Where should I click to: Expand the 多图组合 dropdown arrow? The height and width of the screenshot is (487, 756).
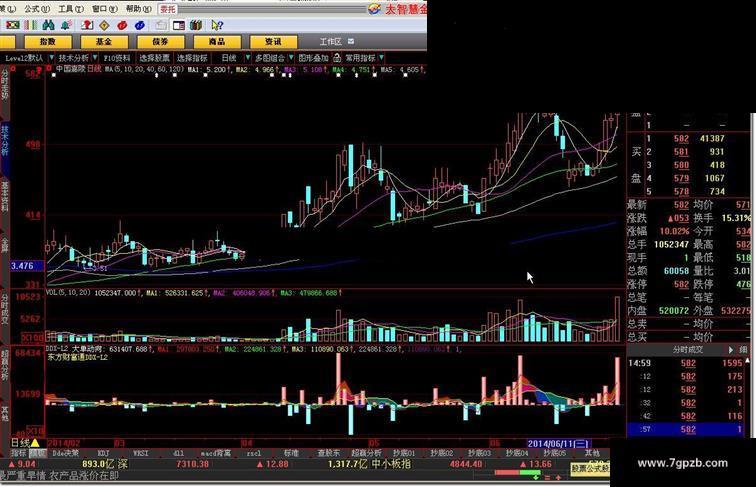tap(291, 58)
